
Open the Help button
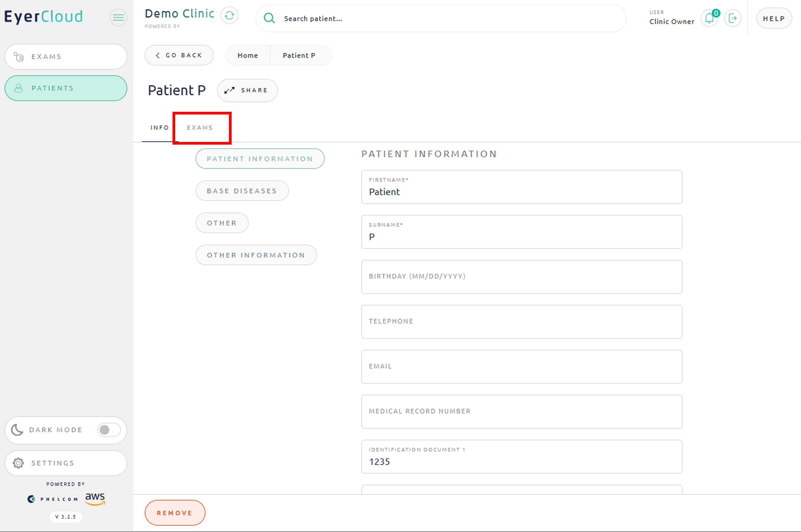(x=774, y=19)
